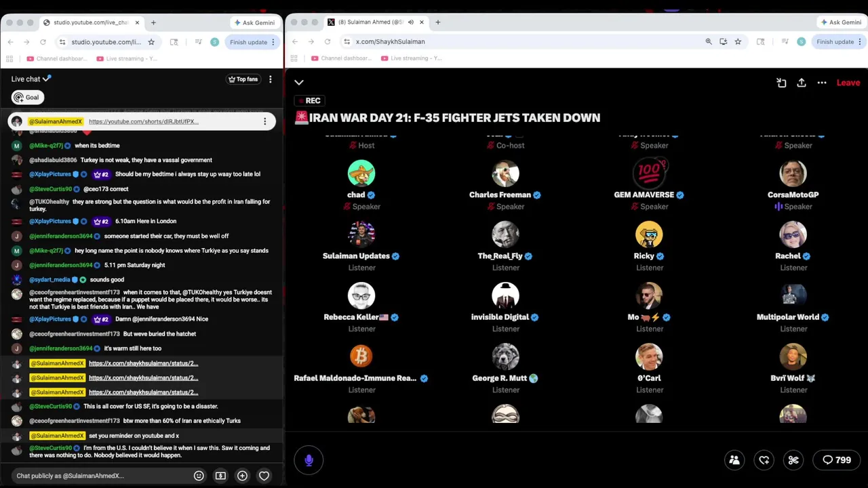868x488 pixels.
Task: Reload the x.com page
Action: pos(327,42)
